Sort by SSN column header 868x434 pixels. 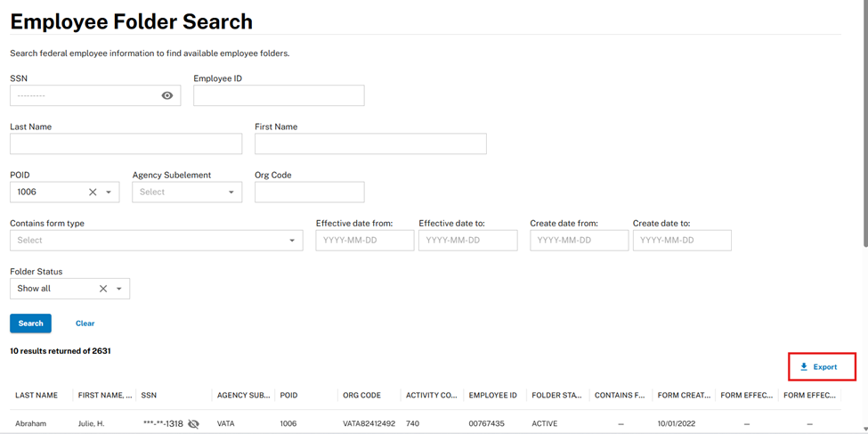pyautogui.click(x=149, y=395)
